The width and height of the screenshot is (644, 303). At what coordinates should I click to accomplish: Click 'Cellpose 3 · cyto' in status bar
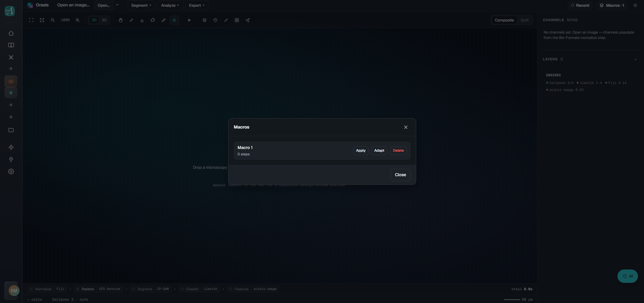point(70,300)
